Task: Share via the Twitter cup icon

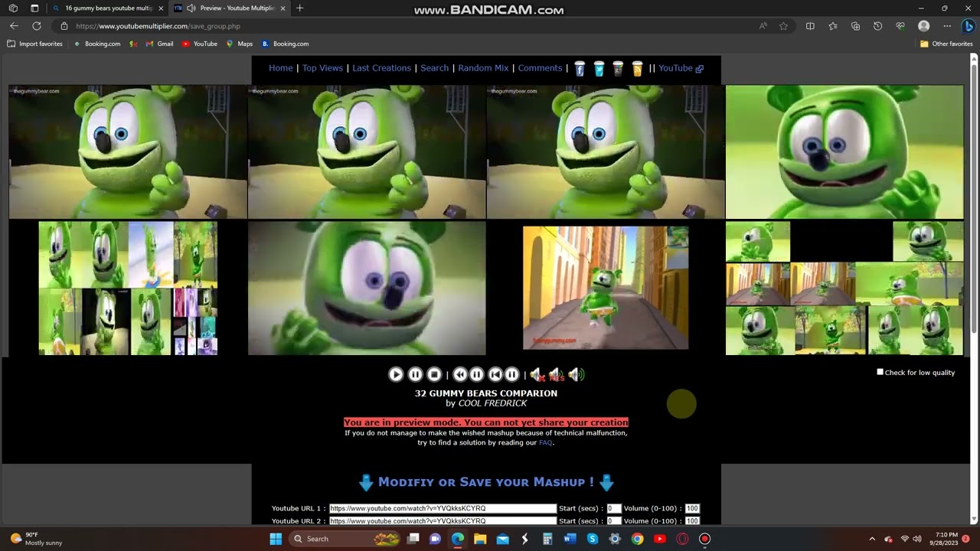Action: (599, 69)
